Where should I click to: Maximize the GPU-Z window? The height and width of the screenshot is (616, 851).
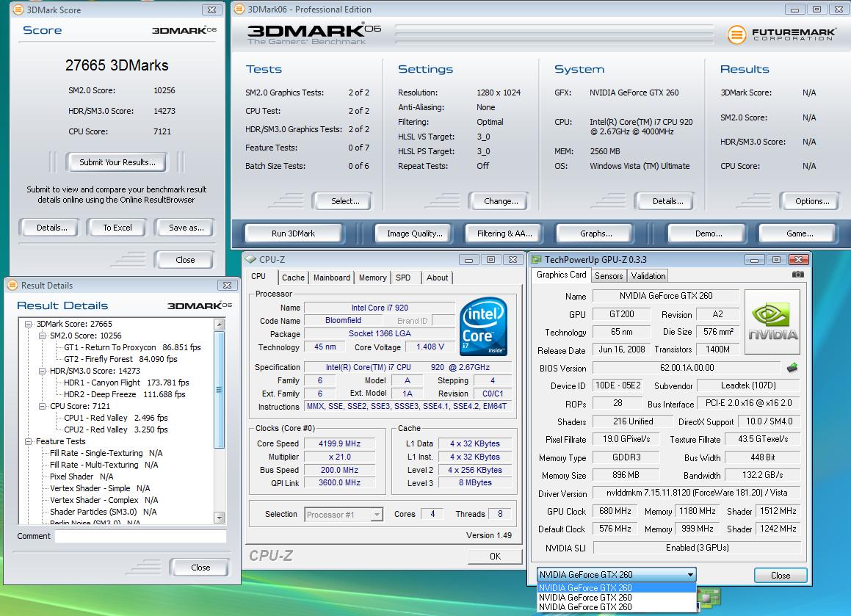776,259
